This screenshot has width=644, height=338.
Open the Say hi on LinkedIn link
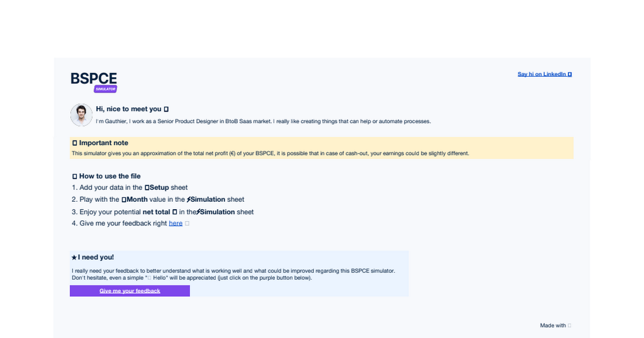[541, 74]
